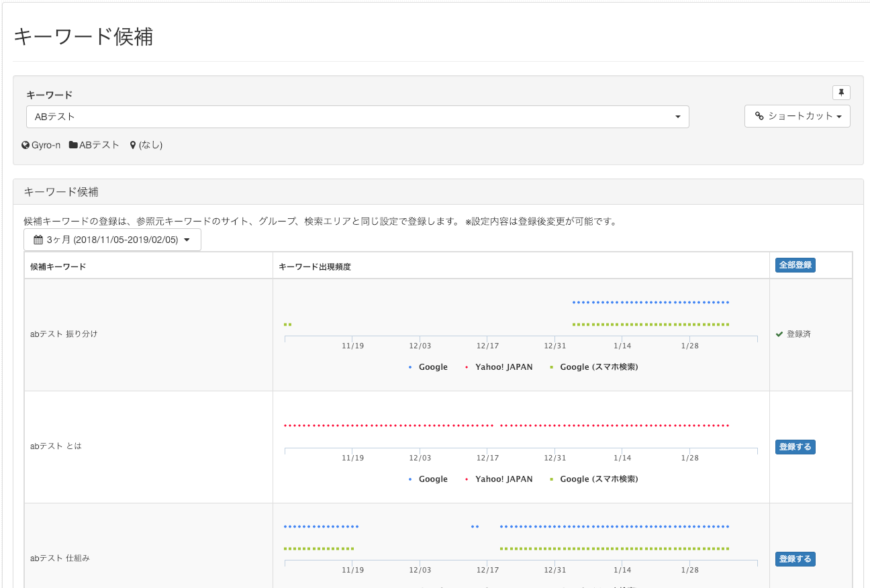Toggle Google legend in 振り分け chart
Screen dimensions: 870x588
(x=428, y=367)
